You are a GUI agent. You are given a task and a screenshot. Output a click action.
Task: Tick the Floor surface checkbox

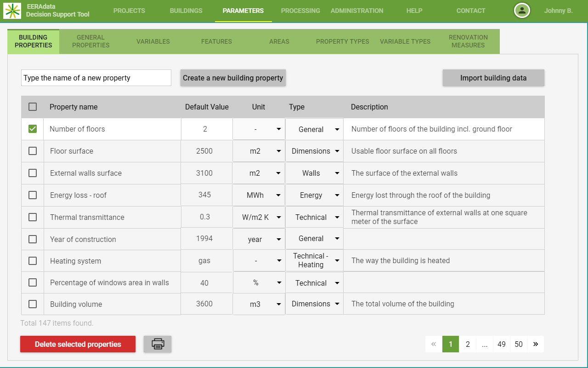(x=33, y=151)
